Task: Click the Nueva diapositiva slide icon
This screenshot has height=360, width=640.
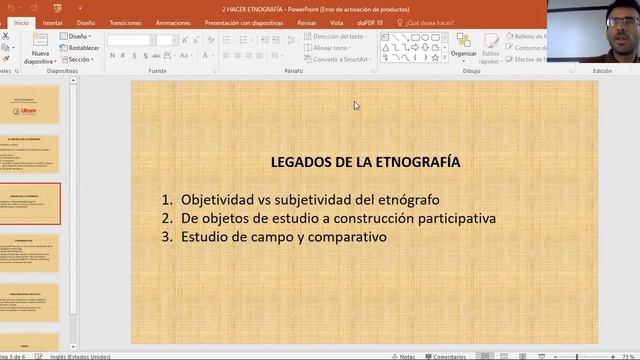Action: coord(40,40)
